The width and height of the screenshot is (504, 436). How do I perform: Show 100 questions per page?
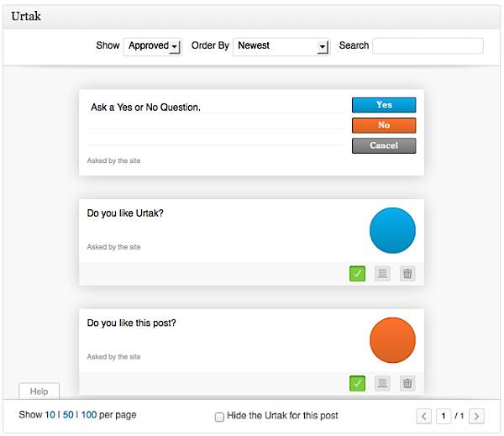(88, 415)
